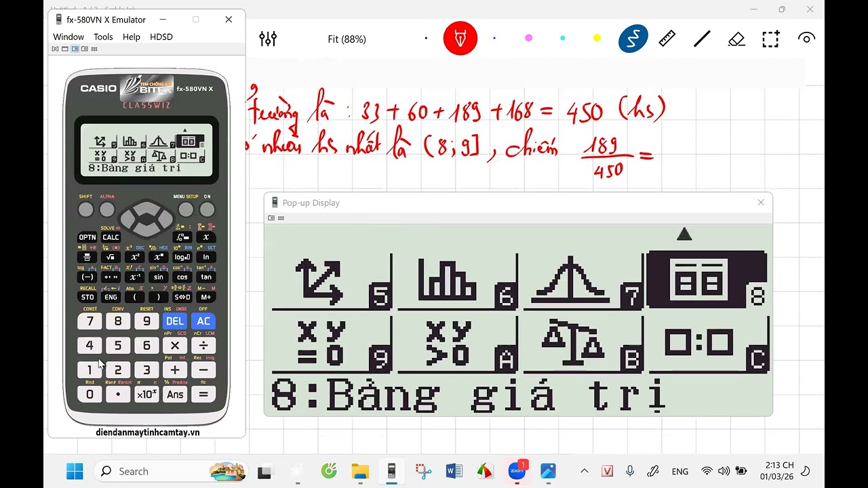The image size is (868, 488).
Task: Pick the pink color dot
Action: pos(528,38)
